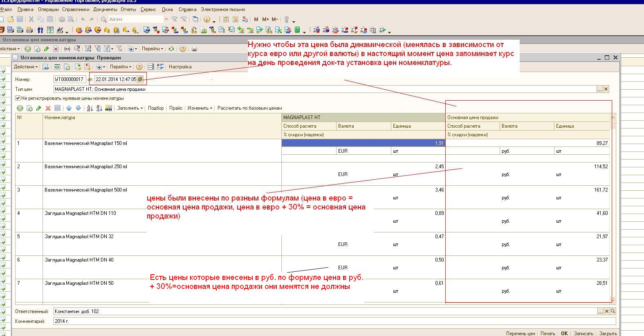Click the price table vertical scrollbar
This screenshot has height=336, width=644.
(613, 205)
